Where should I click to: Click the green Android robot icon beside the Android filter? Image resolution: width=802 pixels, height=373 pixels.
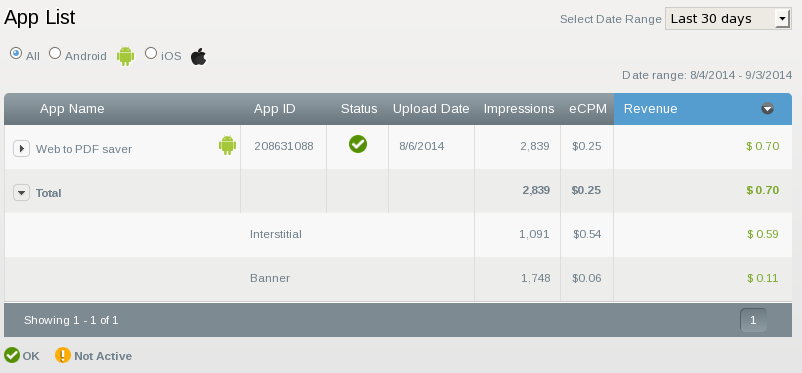[125, 56]
